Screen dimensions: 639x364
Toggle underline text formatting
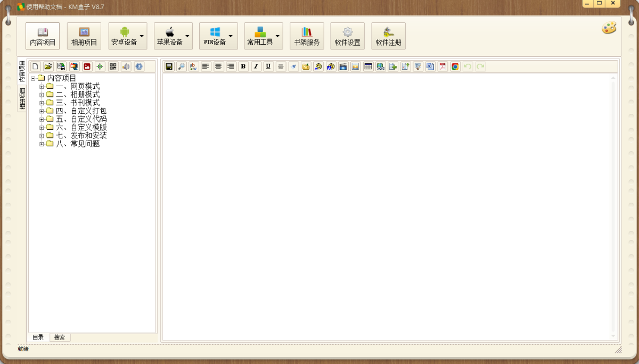coord(268,67)
